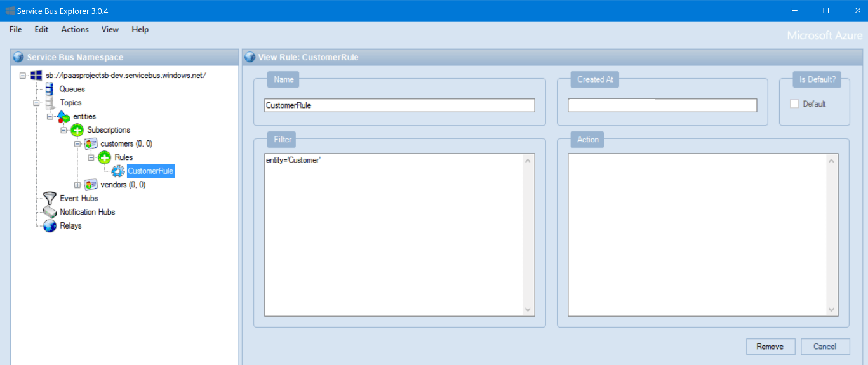Collapse the customers subscription node
The height and width of the screenshot is (365, 868).
(x=77, y=144)
